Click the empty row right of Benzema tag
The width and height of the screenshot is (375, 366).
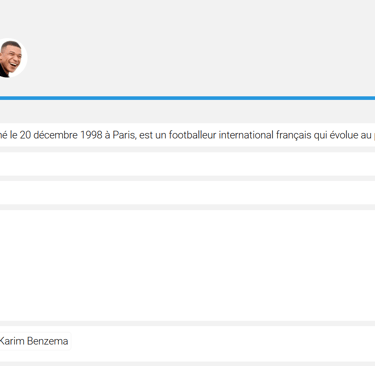click(x=223, y=343)
